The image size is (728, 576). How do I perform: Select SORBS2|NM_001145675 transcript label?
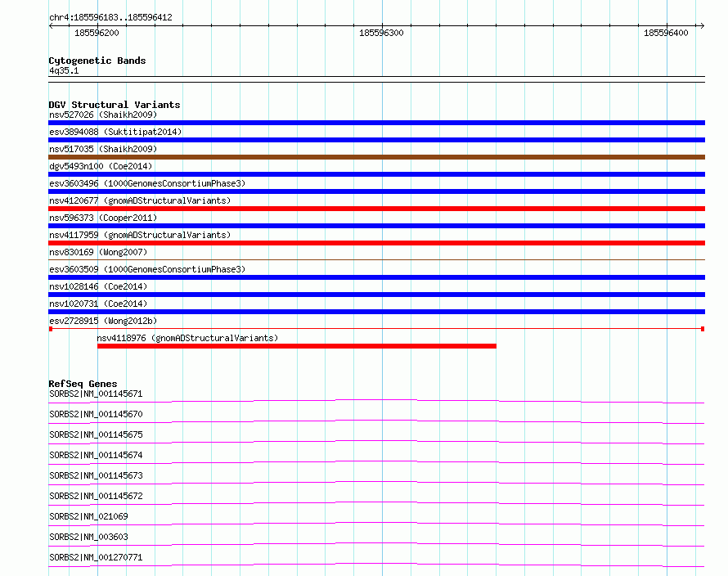[96, 434]
